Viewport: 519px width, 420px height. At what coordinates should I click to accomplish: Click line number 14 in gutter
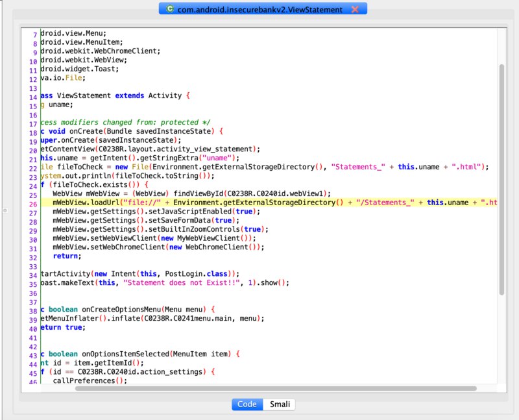click(x=33, y=97)
